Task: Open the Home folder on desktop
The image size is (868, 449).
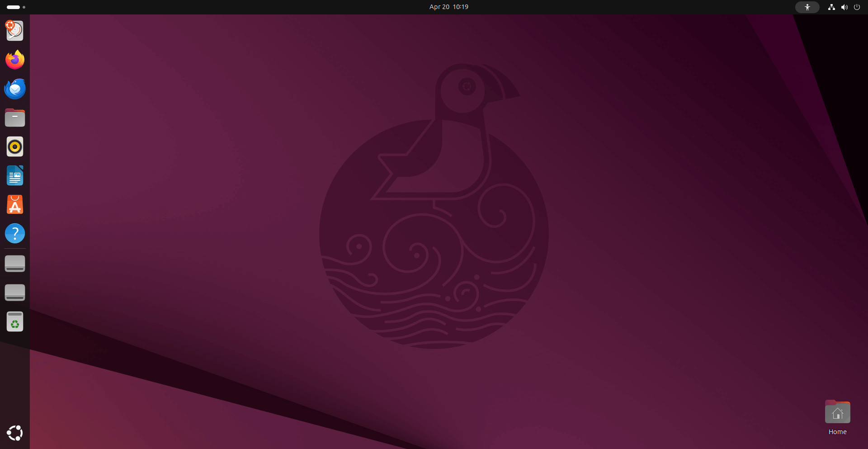Action: point(837,417)
